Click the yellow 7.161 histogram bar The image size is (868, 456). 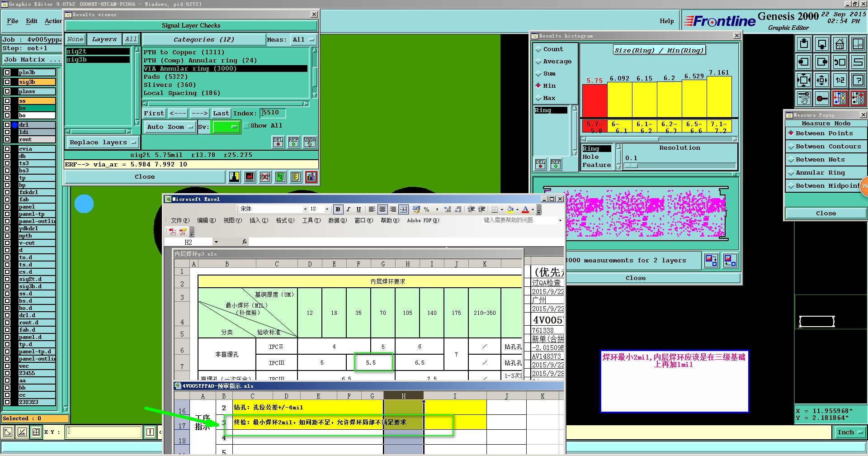[x=719, y=97]
